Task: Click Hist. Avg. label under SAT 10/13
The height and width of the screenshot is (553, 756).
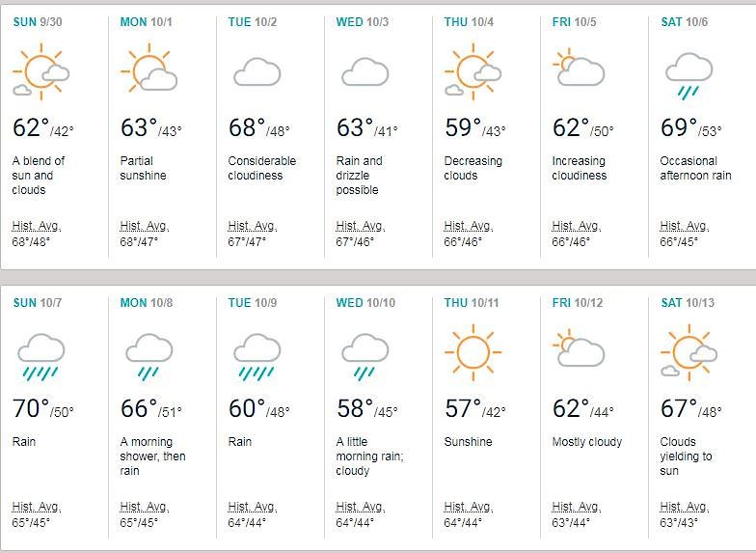Action: coord(685,507)
